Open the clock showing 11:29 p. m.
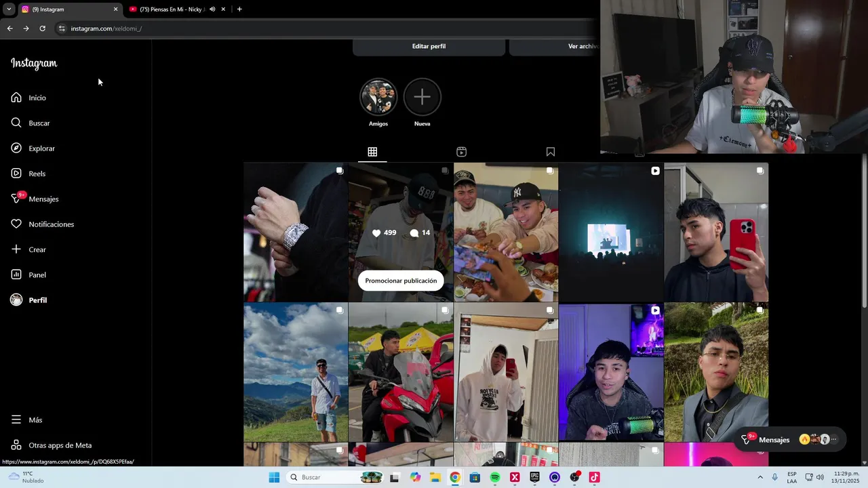 (846, 477)
